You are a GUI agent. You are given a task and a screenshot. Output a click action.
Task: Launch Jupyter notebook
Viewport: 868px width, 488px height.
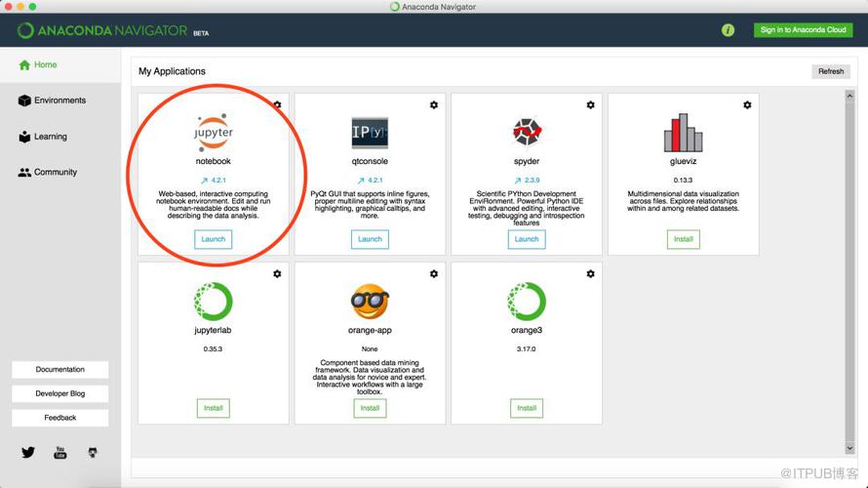coord(214,239)
